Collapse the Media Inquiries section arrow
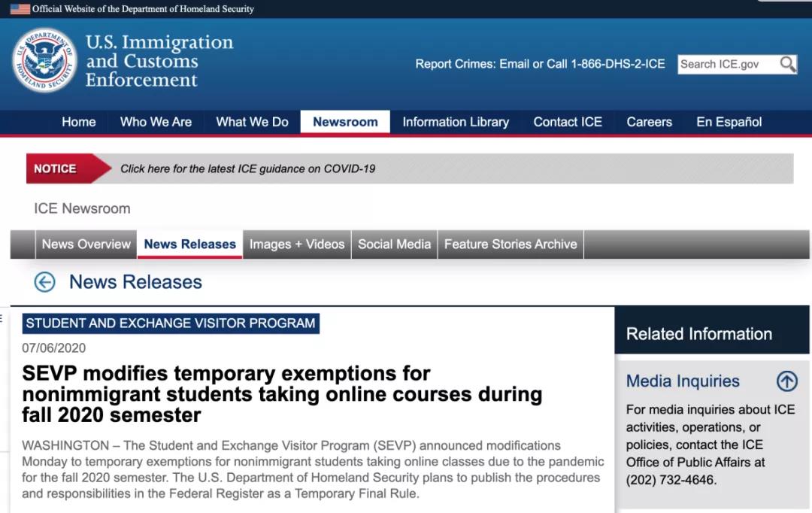This screenshot has width=812, height=513. click(x=786, y=381)
